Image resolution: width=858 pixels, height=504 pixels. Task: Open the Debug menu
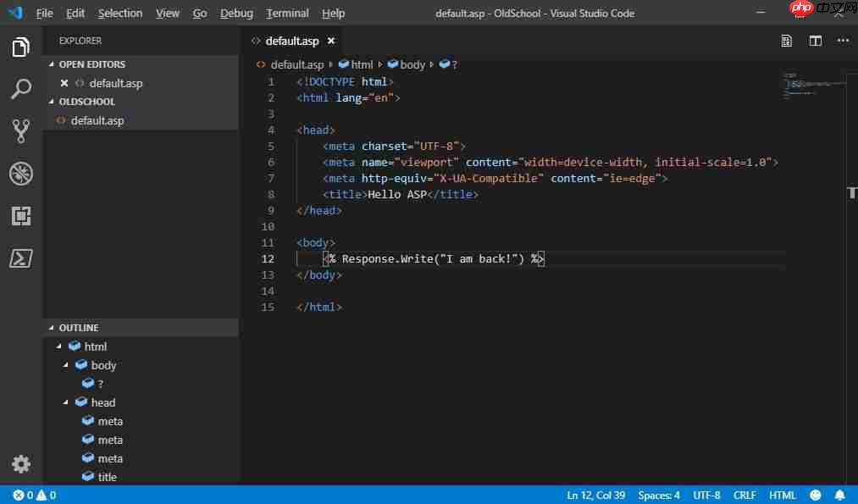[236, 13]
